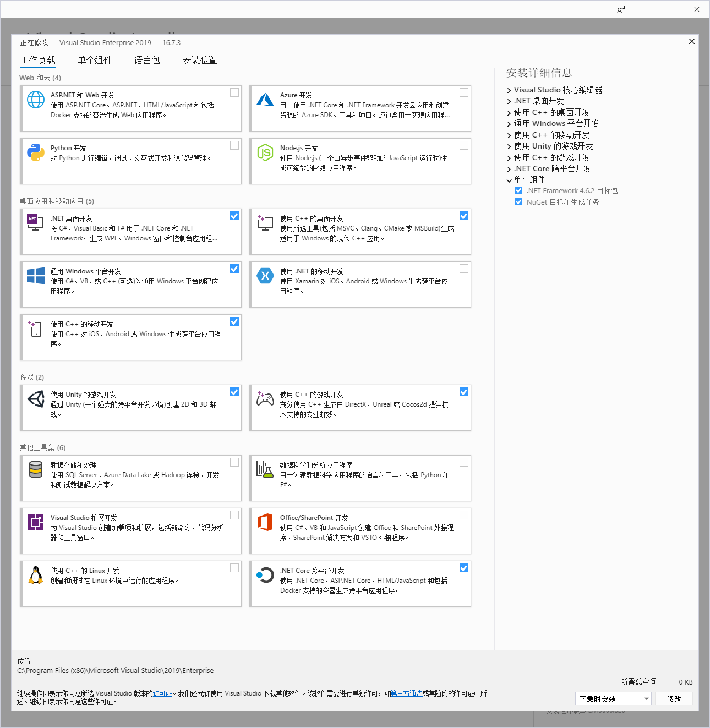Enable the Azure 开发 workload checkbox
The width and height of the screenshot is (710, 728).
(x=464, y=92)
